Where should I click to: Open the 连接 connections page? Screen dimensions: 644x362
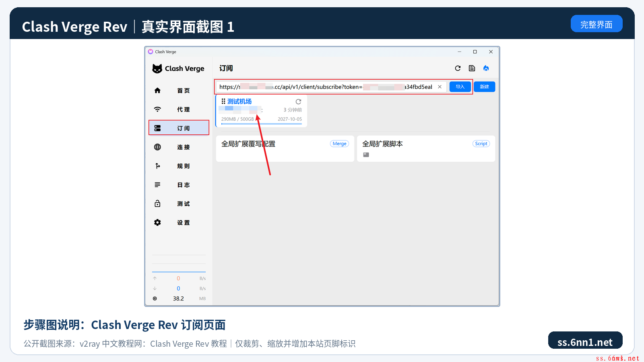[179, 147]
